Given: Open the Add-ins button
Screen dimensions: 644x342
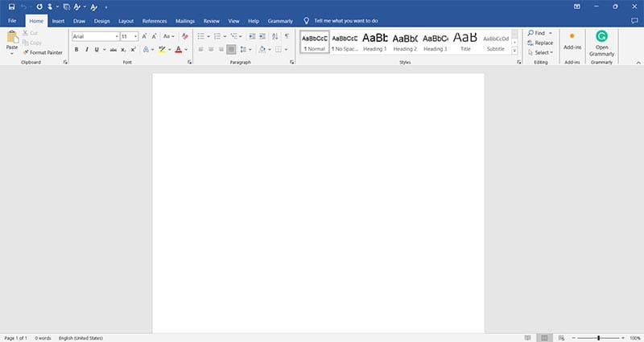Looking at the screenshot, I should coord(572,41).
